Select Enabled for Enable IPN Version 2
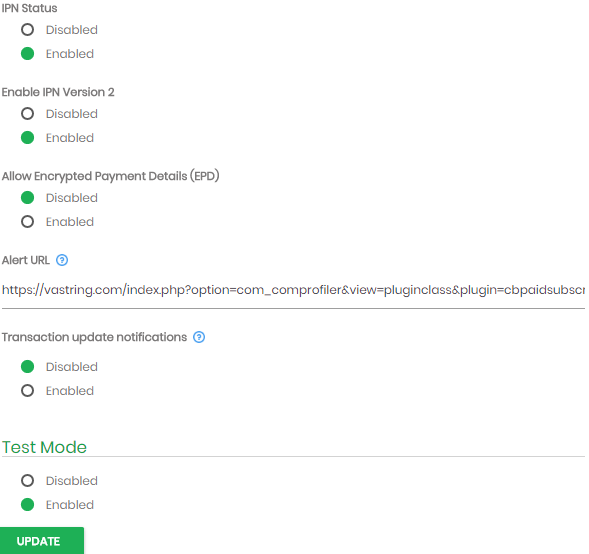 [x=27, y=137]
